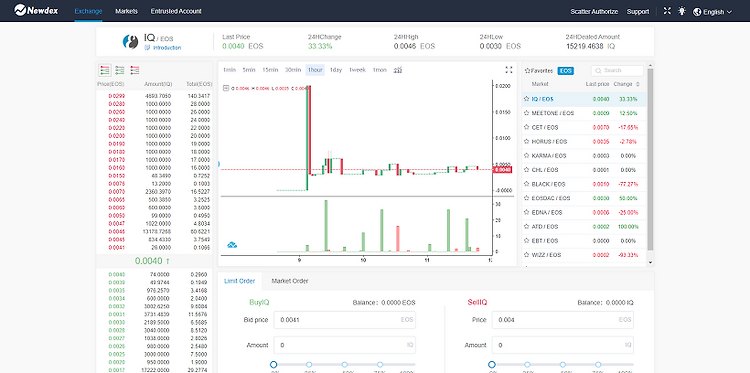
Task: Open the IQ Introduction link
Action: tap(163, 48)
